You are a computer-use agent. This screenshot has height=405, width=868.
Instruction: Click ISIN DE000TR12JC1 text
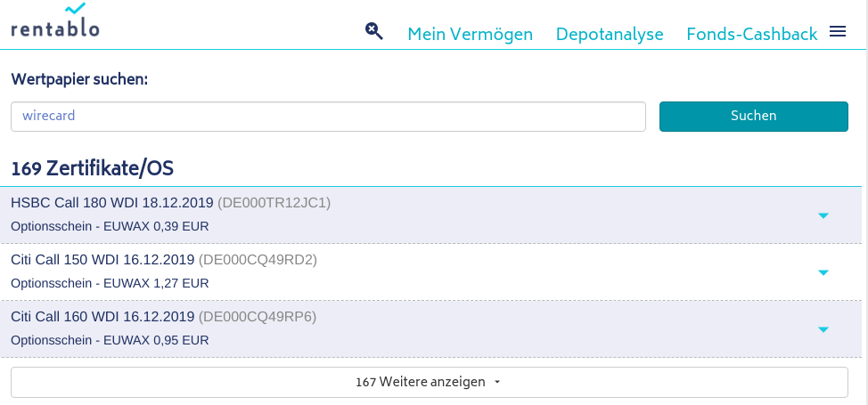click(x=274, y=203)
